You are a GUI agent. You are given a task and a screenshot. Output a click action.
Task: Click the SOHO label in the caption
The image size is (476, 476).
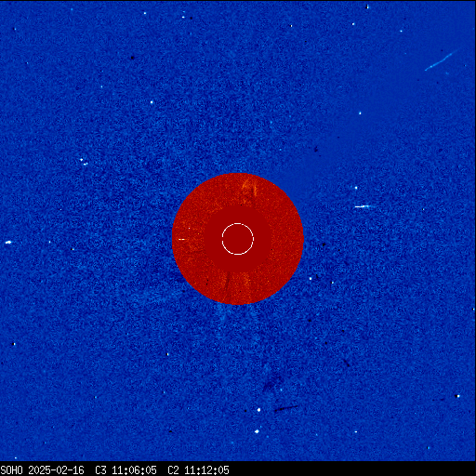coord(12,470)
